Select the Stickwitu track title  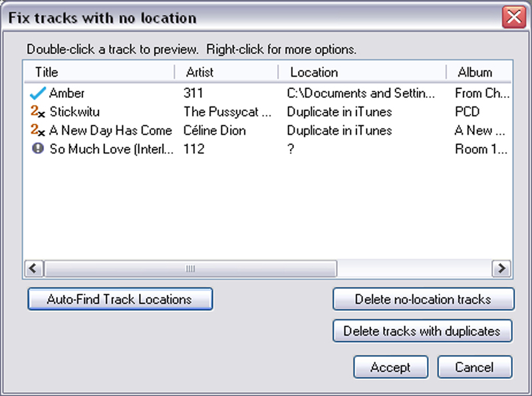pyautogui.click(x=74, y=112)
